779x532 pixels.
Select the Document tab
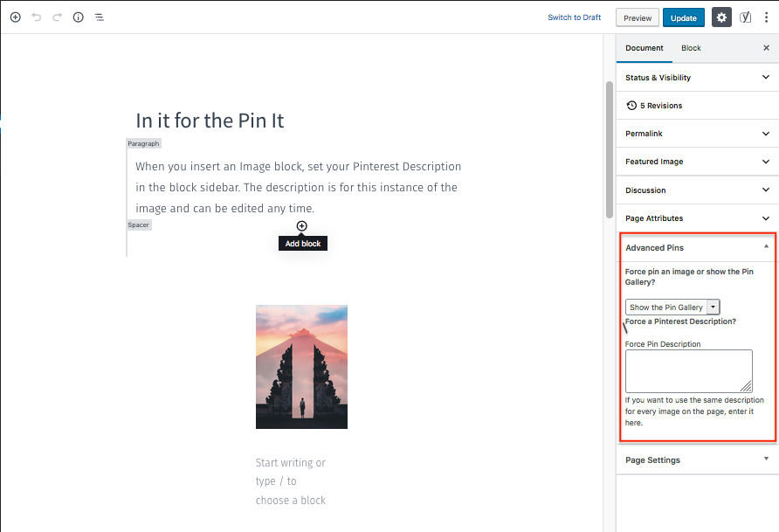645,48
